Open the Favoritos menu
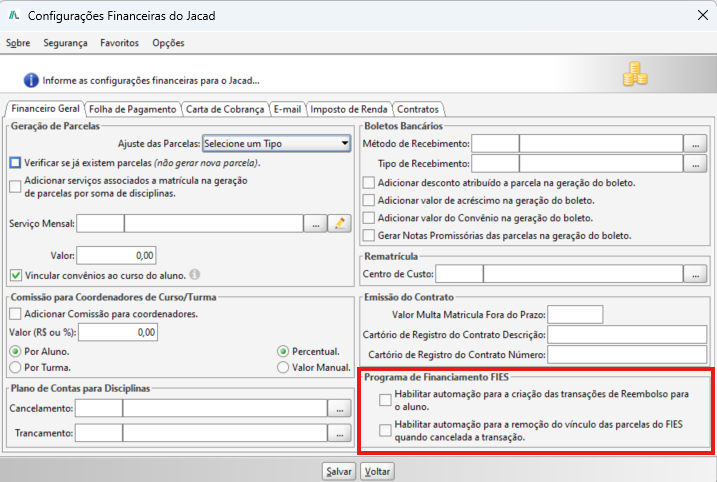 pyautogui.click(x=119, y=43)
